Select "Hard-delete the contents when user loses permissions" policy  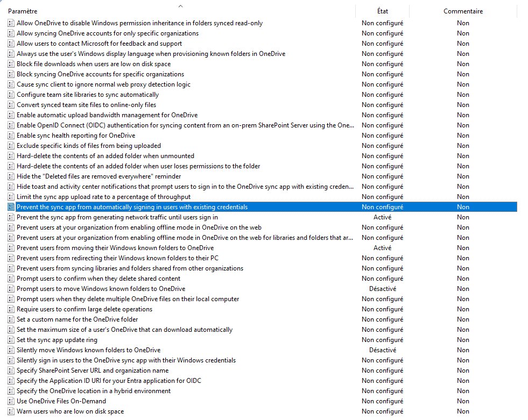tap(138, 166)
